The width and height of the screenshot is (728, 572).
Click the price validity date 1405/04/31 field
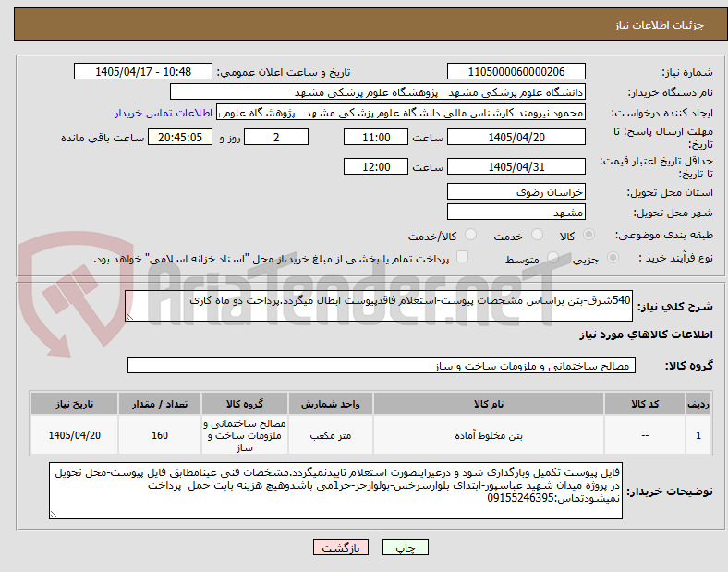(516, 166)
